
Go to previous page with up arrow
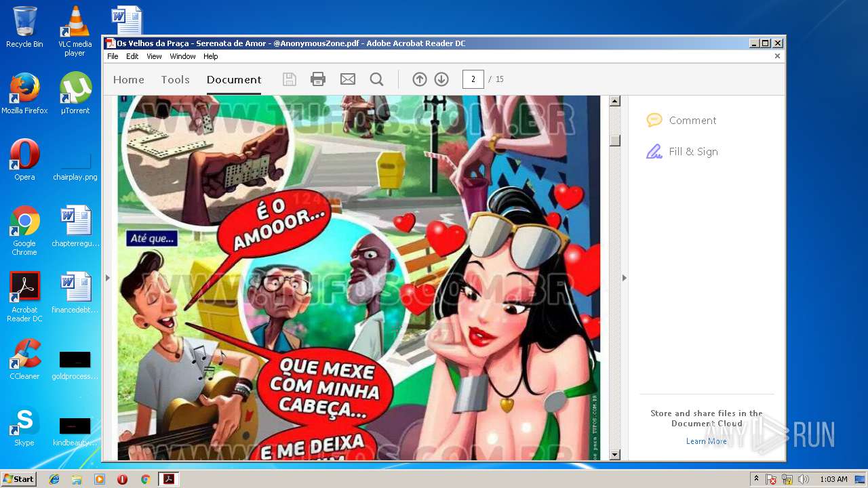(x=420, y=79)
